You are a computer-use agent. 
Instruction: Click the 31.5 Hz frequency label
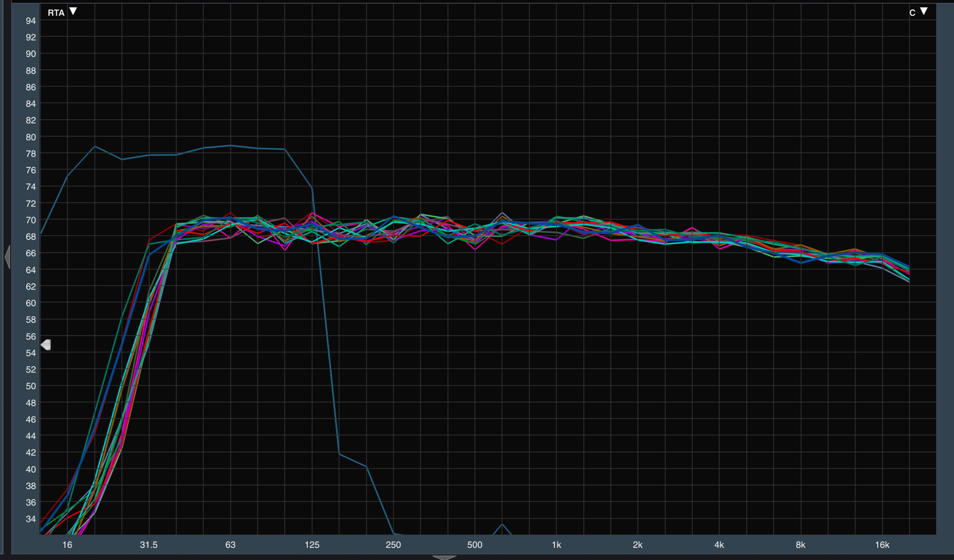149,544
